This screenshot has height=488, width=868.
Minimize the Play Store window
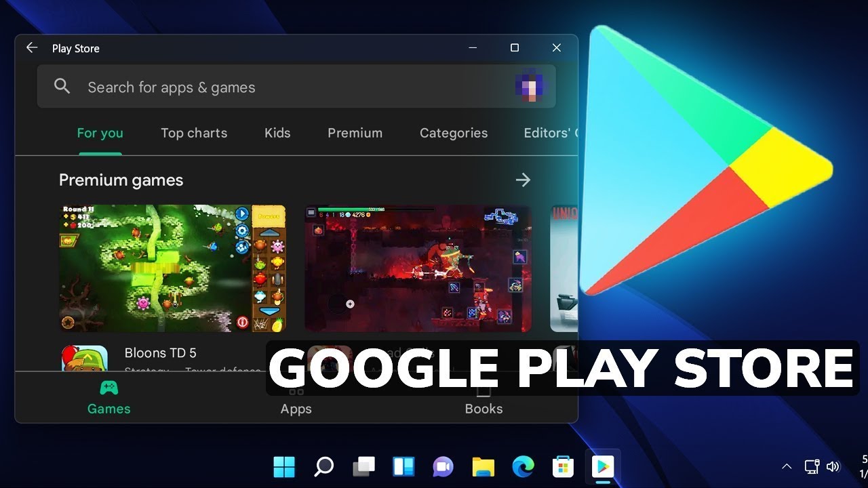click(x=473, y=47)
